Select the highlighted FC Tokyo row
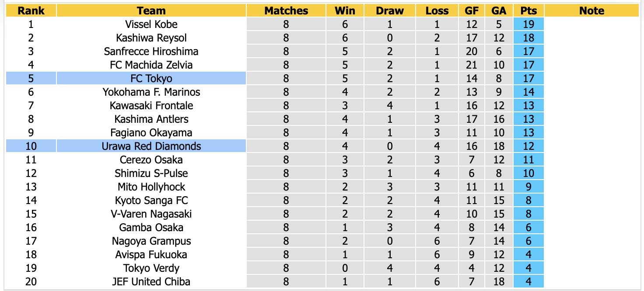This screenshot has width=644, height=291. coord(275,79)
